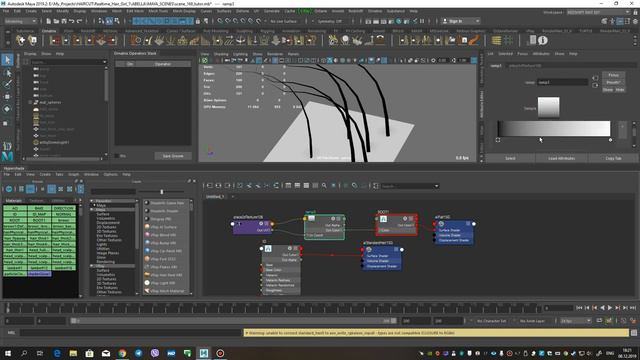Click the first Hypershade graph toolbar icon
The width and height of the screenshot is (640, 360).
(x=209, y=186)
